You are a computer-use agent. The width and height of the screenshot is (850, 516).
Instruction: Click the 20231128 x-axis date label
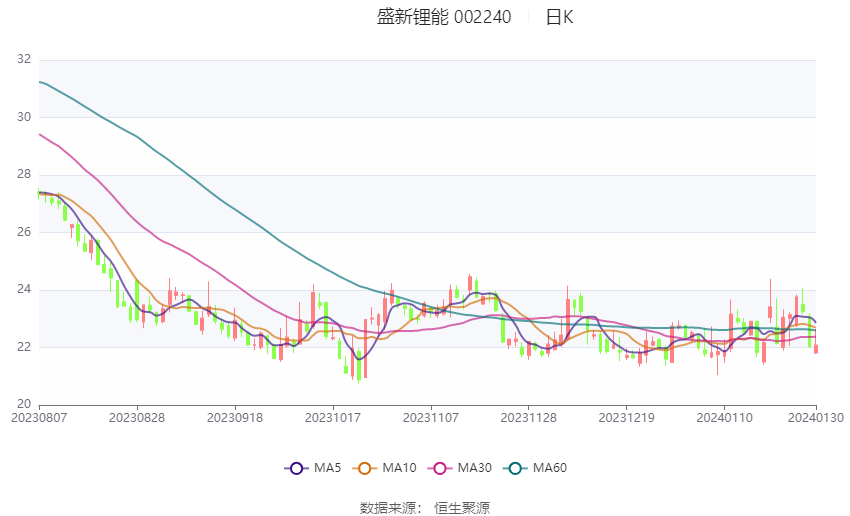click(529, 418)
